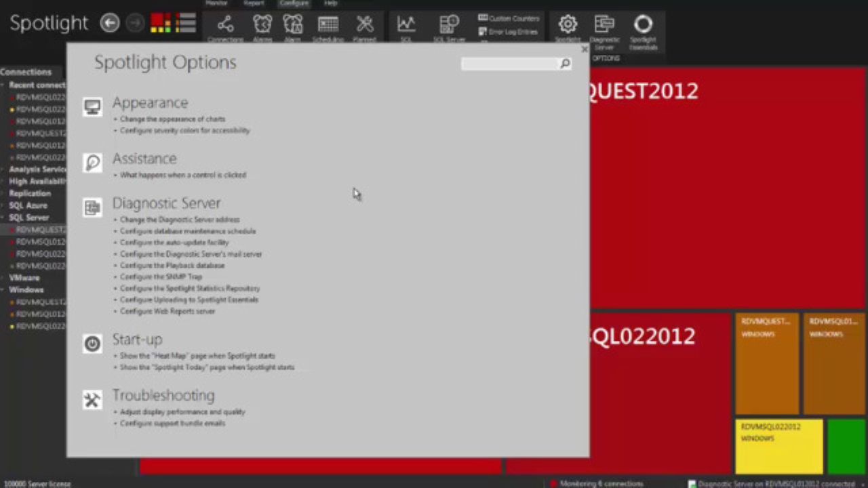The width and height of the screenshot is (868, 488).
Task: Collapse the Windows group in the connections tree
Action: pyautogui.click(x=5, y=289)
